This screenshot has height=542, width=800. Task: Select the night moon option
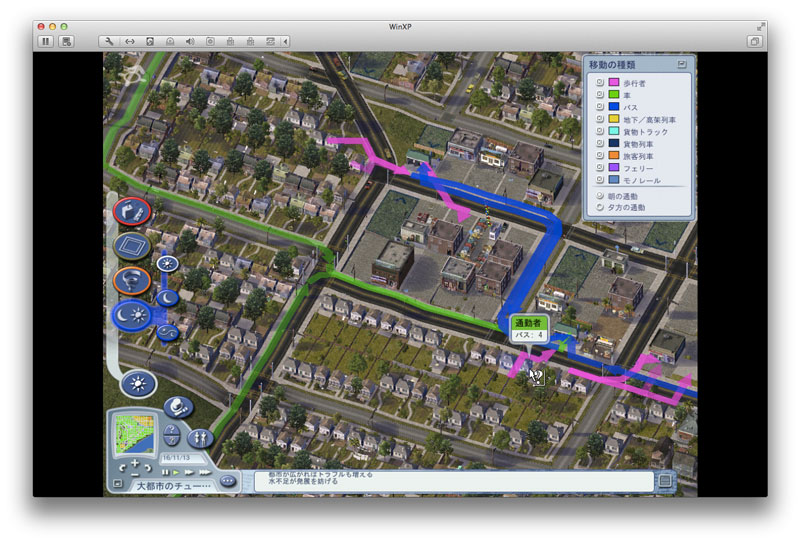coord(167,298)
